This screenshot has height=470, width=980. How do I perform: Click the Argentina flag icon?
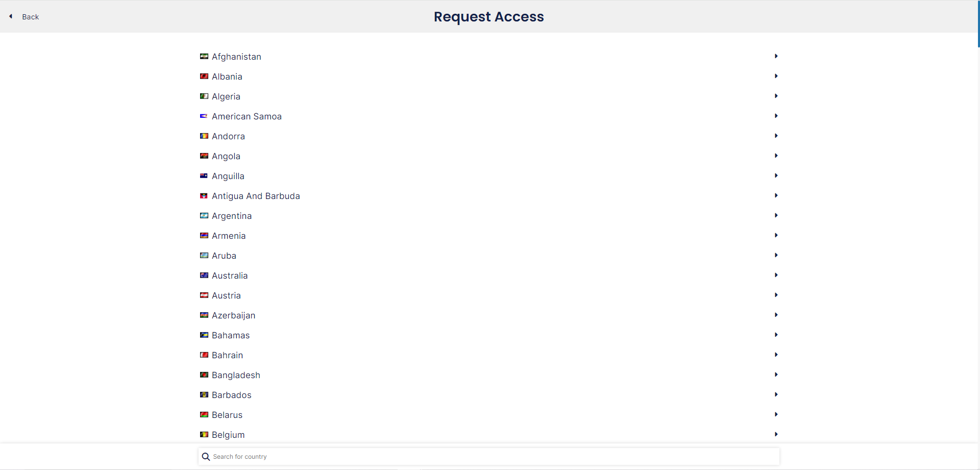coord(204,216)
